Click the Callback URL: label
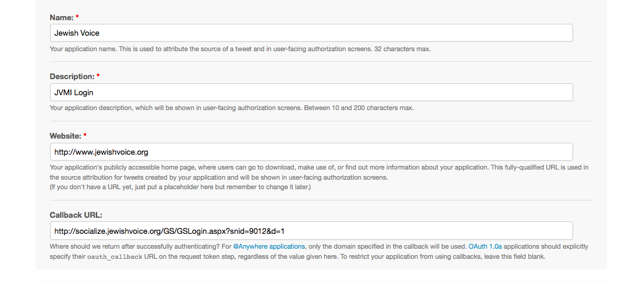644x282 pixels. [x=76, y=215]
